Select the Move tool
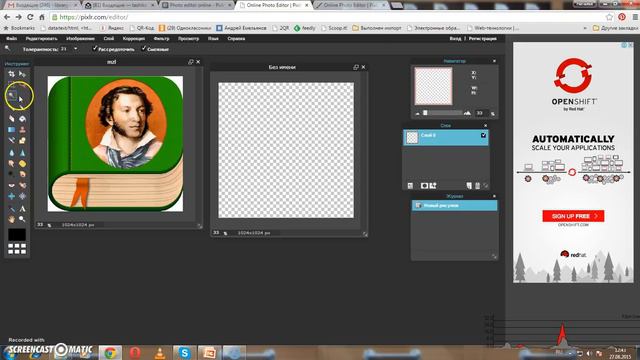 click(22, 74)
